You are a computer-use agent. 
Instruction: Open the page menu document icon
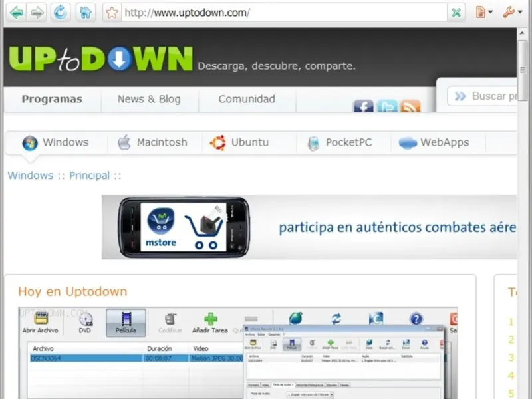point(484,13)
